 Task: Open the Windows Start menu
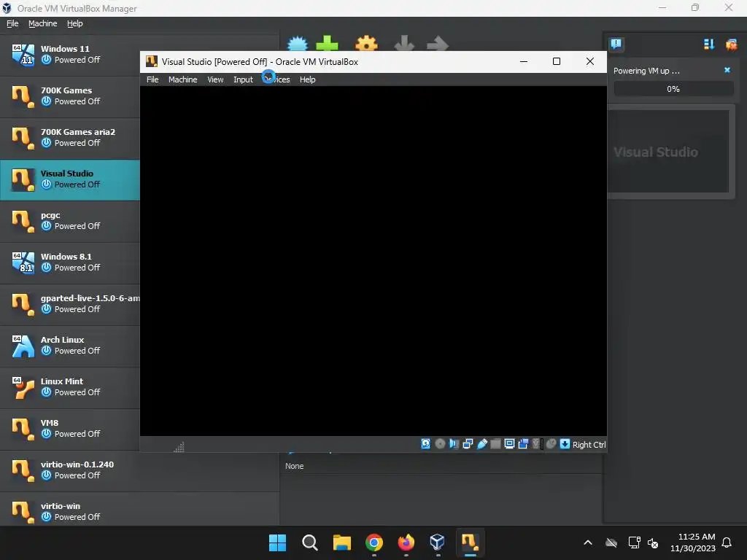(277, 542)
